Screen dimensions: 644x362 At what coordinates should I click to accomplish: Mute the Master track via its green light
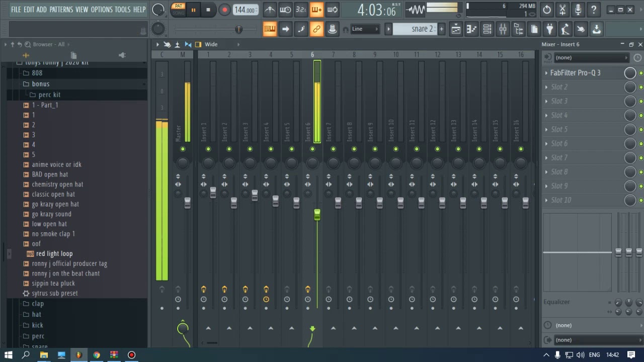click(x=183, y=149)
